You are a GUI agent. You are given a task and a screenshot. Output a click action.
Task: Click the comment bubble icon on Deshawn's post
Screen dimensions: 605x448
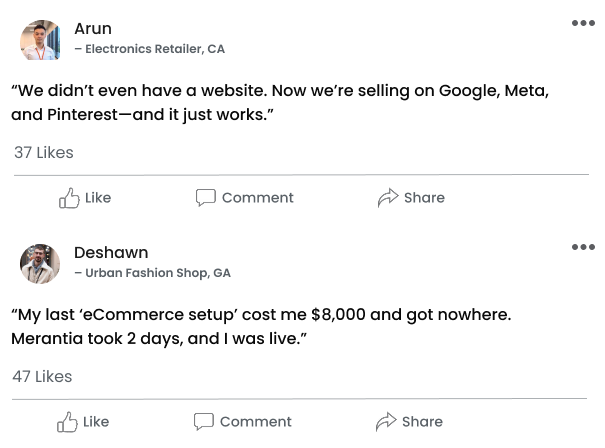(203, 422)
